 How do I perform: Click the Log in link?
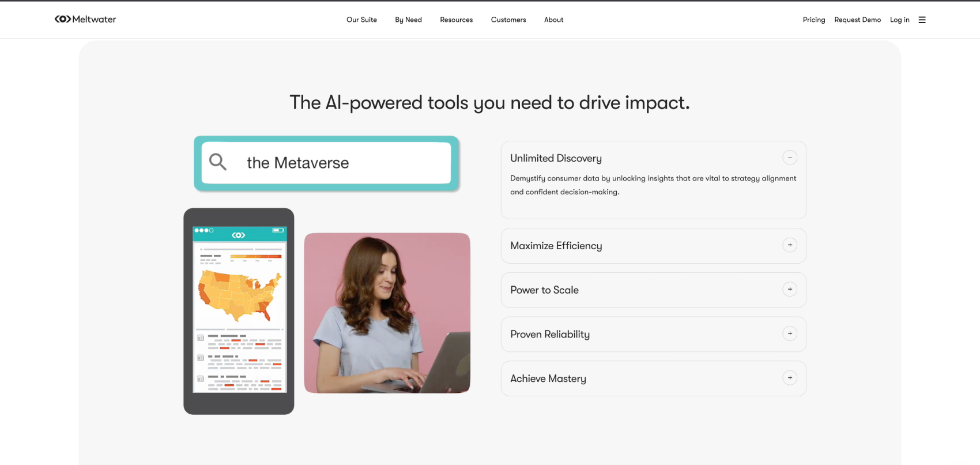pos(899,20)
